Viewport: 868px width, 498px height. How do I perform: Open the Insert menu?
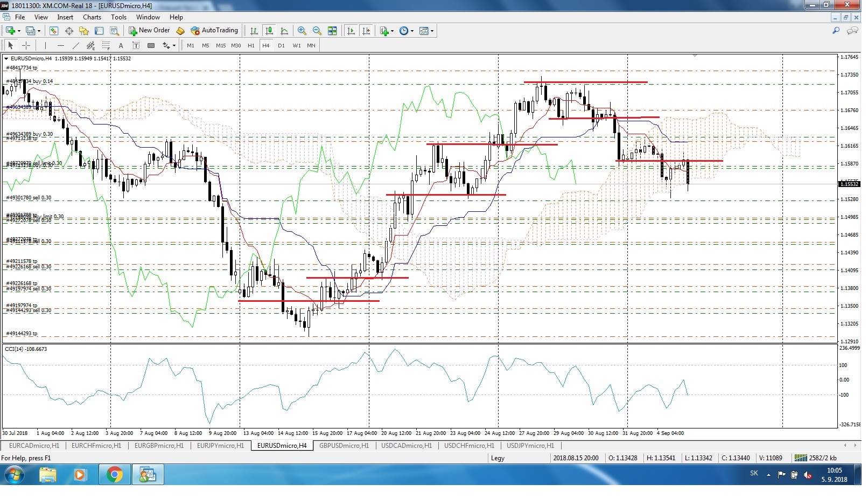click(65, 17)
